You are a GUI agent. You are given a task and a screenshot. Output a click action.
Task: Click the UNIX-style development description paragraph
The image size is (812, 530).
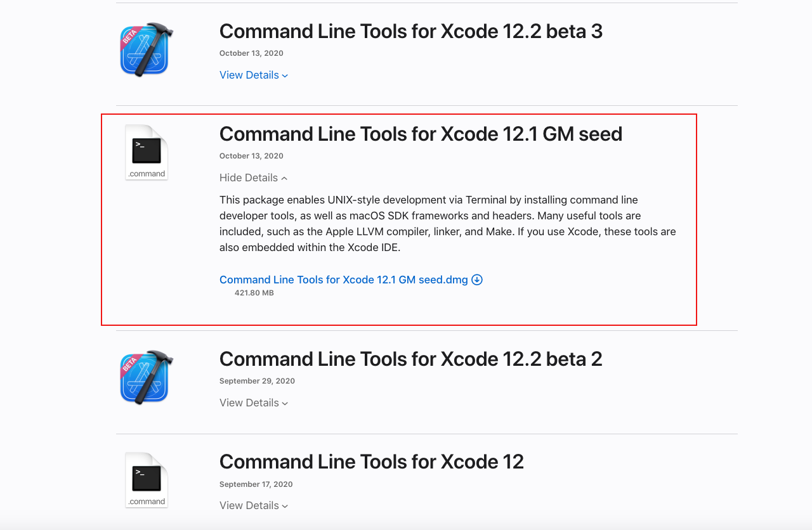pyautogui.click(x=447, y=223)
